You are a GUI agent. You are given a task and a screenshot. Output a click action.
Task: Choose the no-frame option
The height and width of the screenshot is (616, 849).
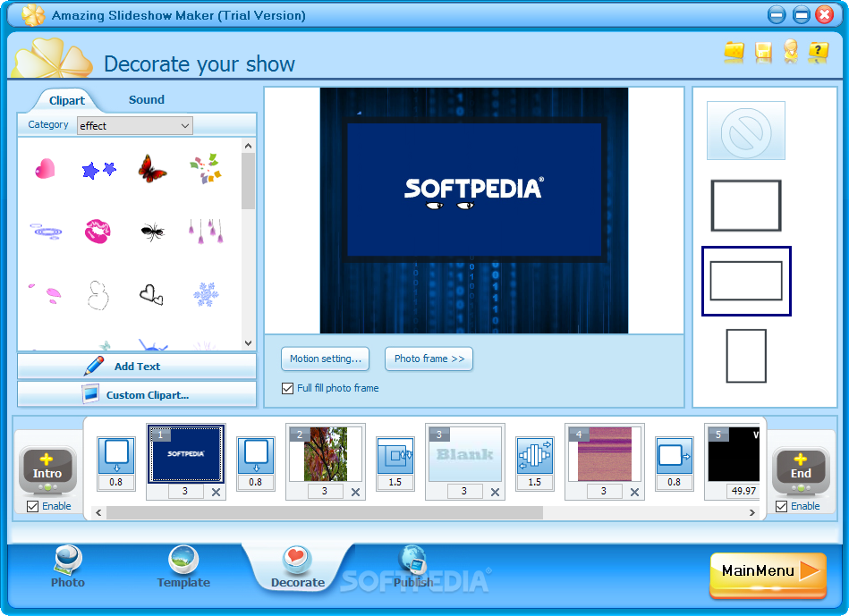tap(745, 131)
